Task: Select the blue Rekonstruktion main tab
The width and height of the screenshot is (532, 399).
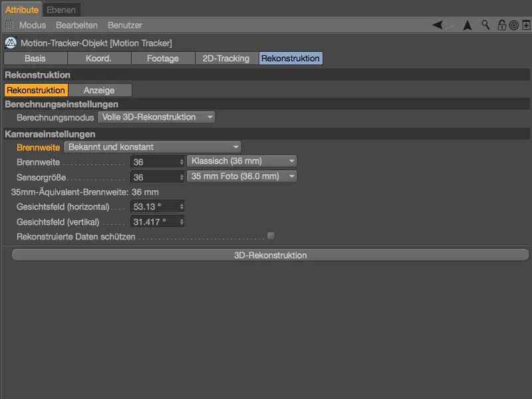Action: (291, 59)
